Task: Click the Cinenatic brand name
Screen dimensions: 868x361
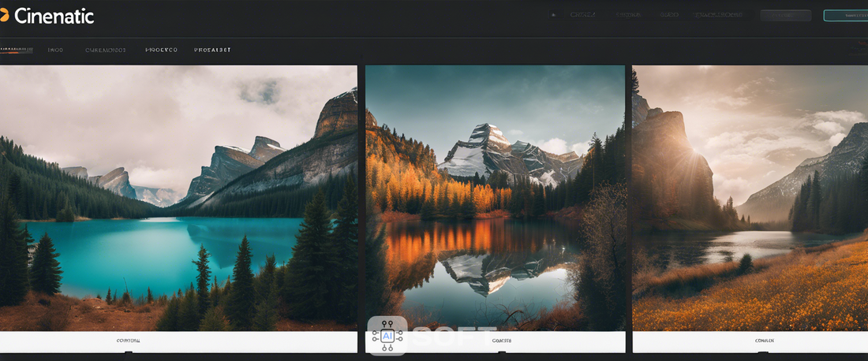Action: (54, 16)
